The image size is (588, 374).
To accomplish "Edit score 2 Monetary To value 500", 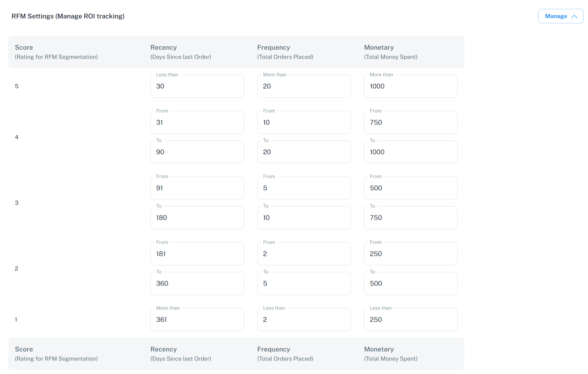I will pos(411,284).
